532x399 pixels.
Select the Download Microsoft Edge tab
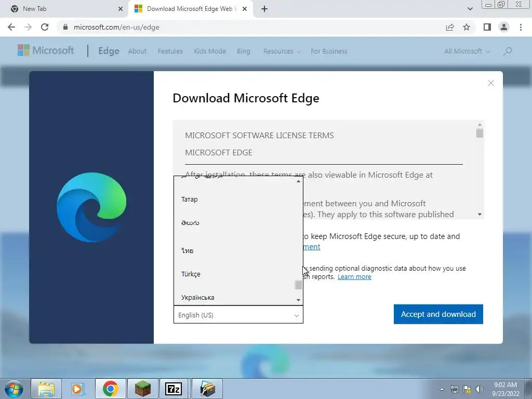[192, 9]
